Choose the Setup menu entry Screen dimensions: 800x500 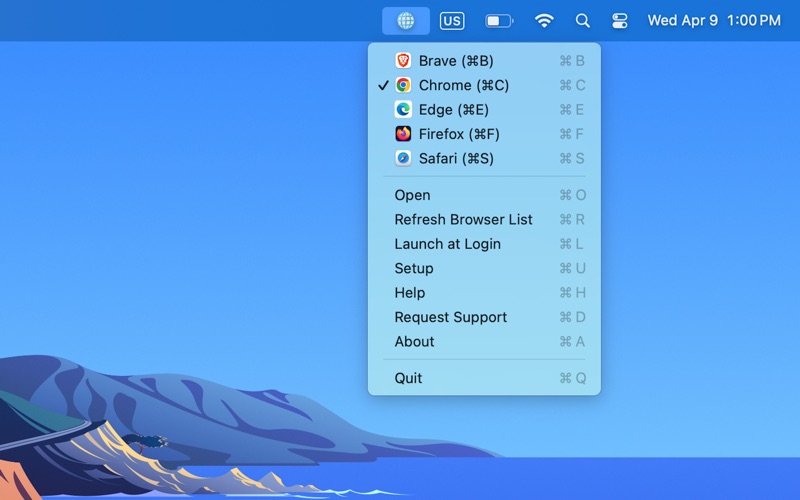coord(414,268)
